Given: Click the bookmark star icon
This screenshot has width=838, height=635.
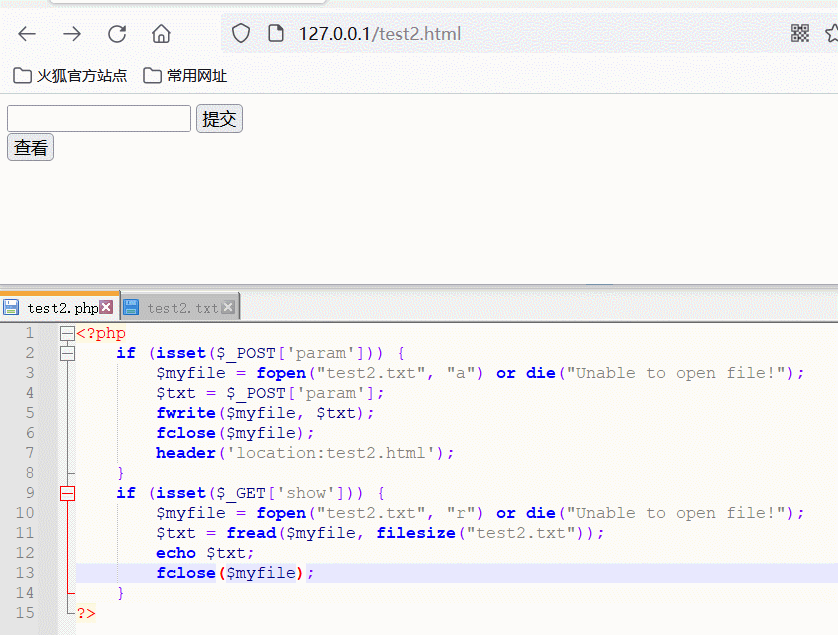Looking at the screenshot, I should pyautogui.click(x=832, y=34).
